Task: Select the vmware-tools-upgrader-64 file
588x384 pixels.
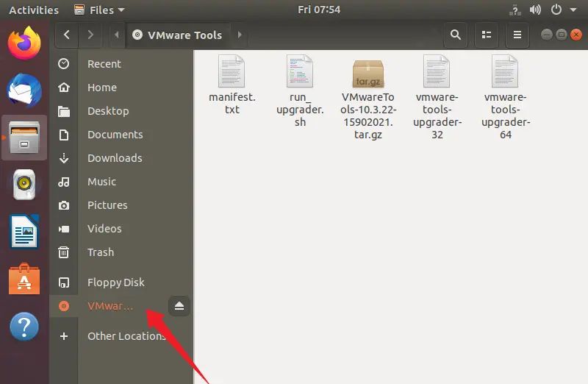Action: pos(505,98)
